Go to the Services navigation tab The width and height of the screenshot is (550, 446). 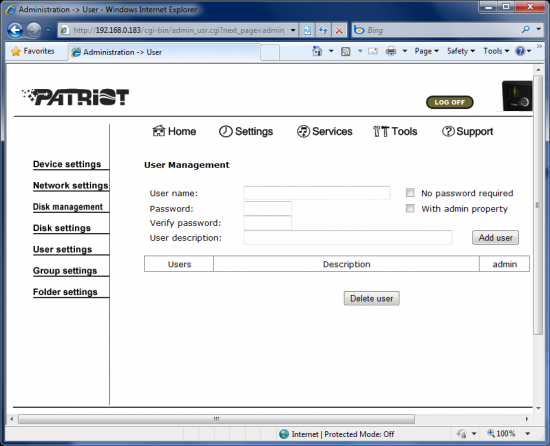324,131
